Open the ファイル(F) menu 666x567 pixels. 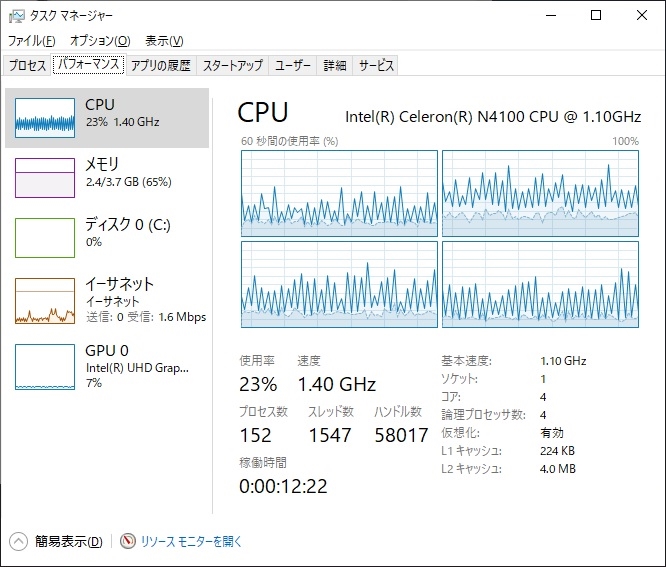[32, 41]
